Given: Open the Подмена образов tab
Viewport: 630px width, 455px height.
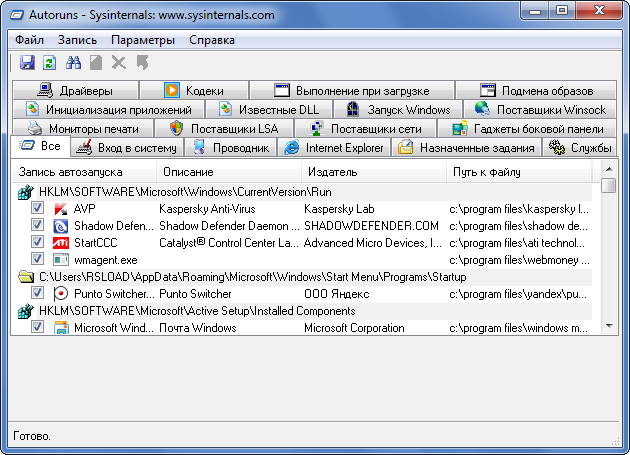Looking at the screenshot, I should 536,90.
